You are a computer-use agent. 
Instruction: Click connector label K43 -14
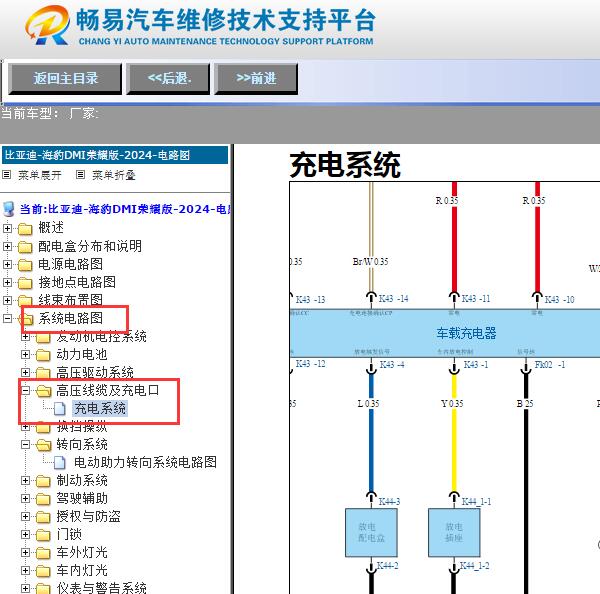click(393, 299)
